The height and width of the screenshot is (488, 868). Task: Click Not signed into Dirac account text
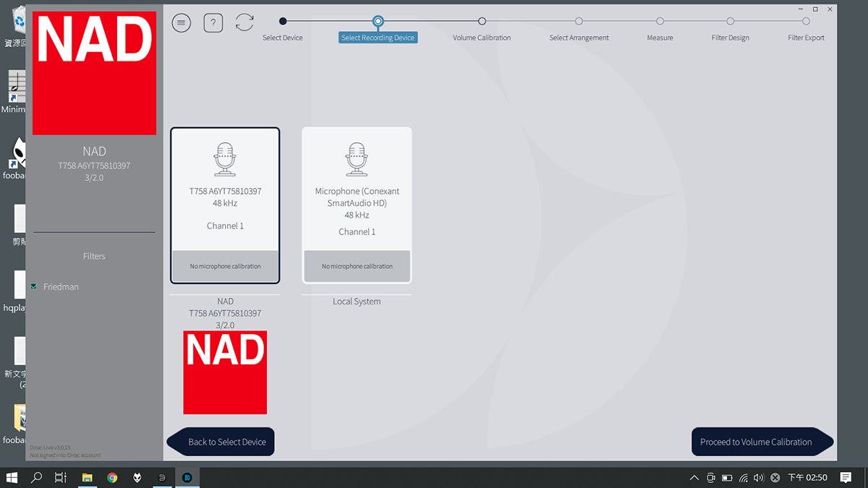[66, 455]
